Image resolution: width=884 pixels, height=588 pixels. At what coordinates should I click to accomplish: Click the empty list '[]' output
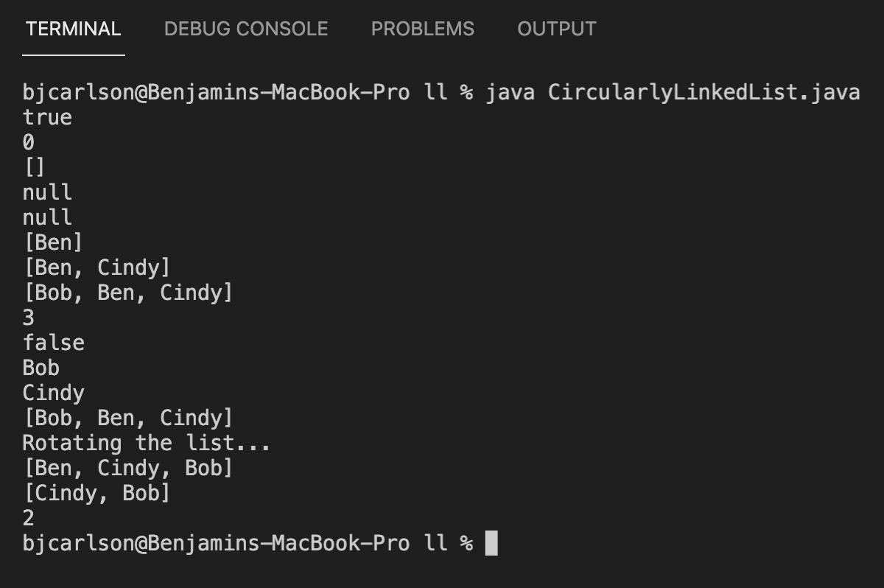click(x=35, y=167)
